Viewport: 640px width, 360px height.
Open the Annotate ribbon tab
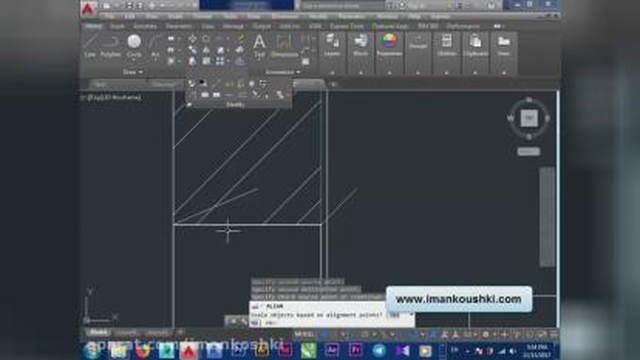145,26
